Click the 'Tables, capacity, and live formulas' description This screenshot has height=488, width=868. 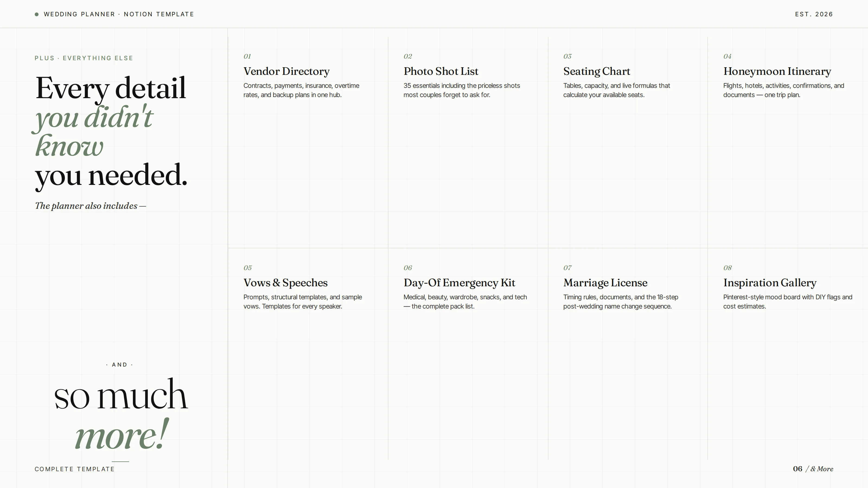(617, 90)
